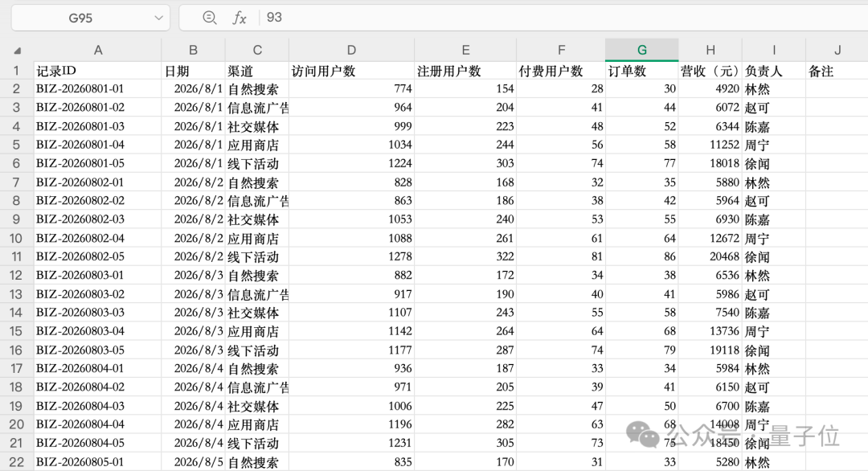Click visitor count 1278
The height and width of the screenshot is (471, 868).
click(351, 256)
